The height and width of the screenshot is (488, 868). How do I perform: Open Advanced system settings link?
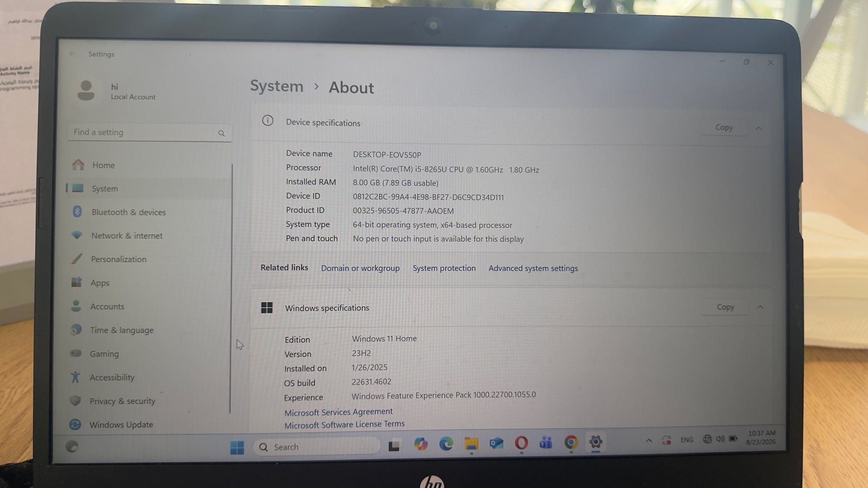533,268
